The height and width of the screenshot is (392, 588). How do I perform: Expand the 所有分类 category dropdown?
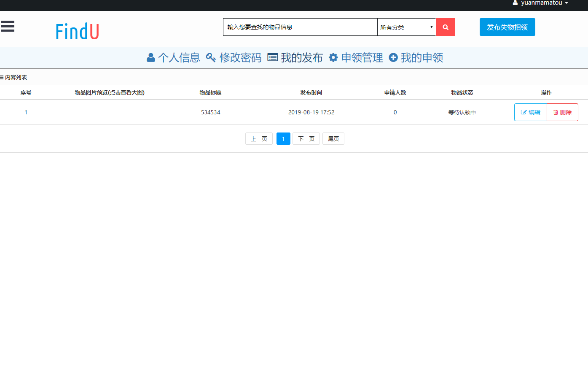(406, 27)
